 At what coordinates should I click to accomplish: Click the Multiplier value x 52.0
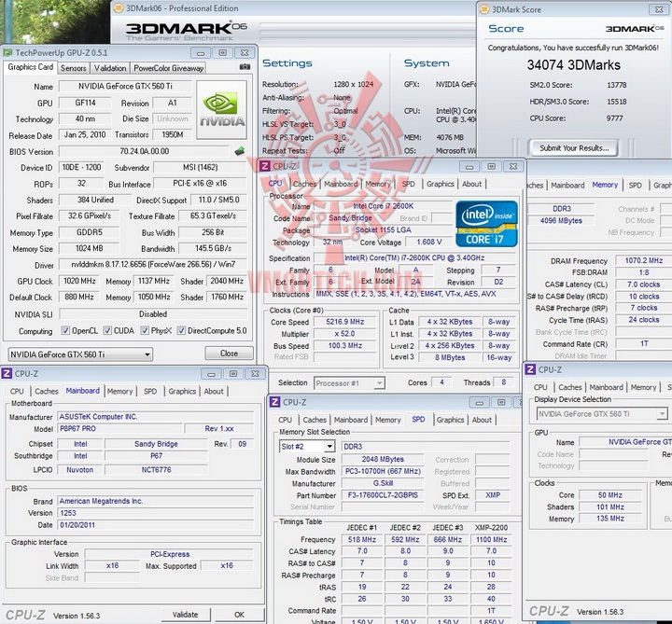coord(345,334)
